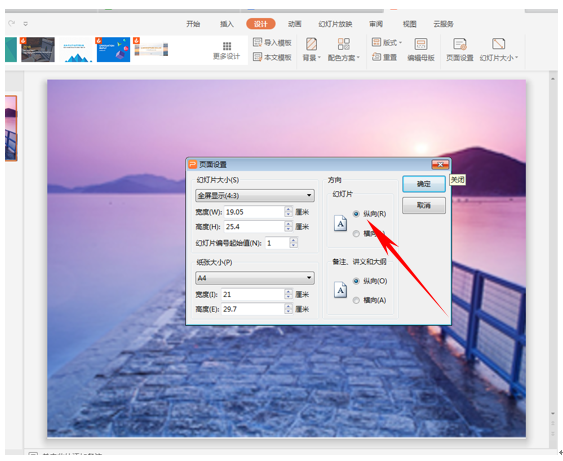The image size is (563, 461).
Task: Select notes 纵向(O) portrait radio
Action: pyautogui.click(x=356, y=281)
